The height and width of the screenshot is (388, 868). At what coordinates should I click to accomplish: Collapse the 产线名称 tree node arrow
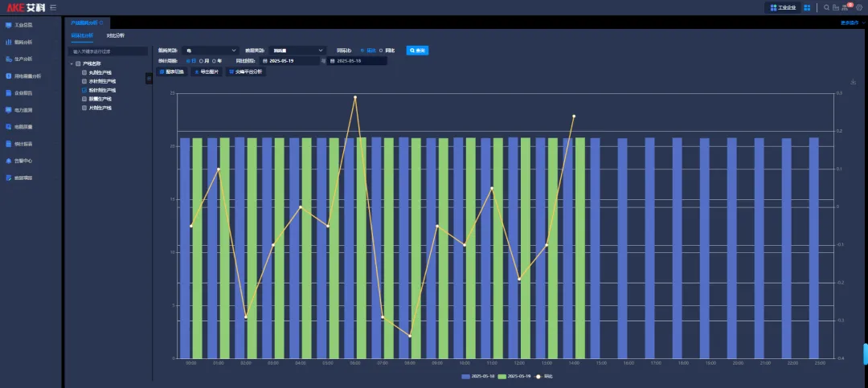72,63
